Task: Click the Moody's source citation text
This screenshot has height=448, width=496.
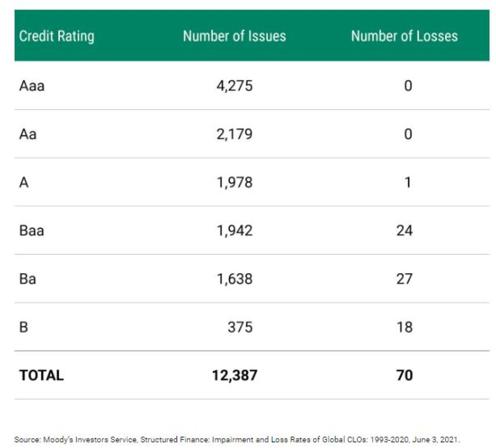Action: [x=237, y=439]
